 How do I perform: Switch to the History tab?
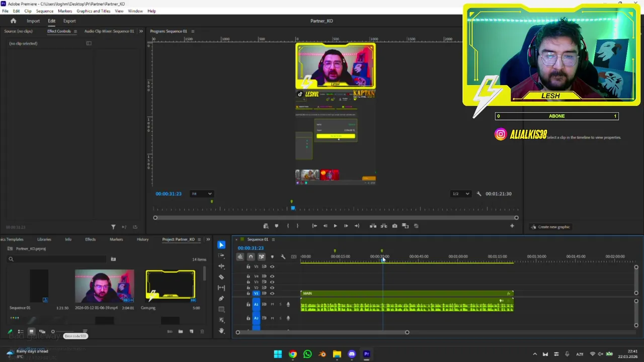point(143,239)
